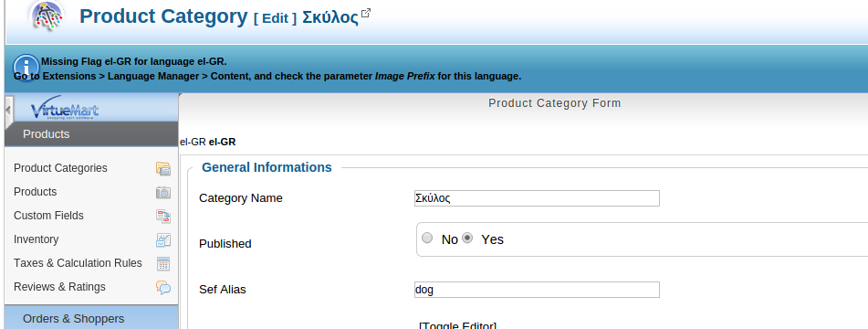Open the Product Category Form tab
The image size is (868, 329).
[555, 103]
